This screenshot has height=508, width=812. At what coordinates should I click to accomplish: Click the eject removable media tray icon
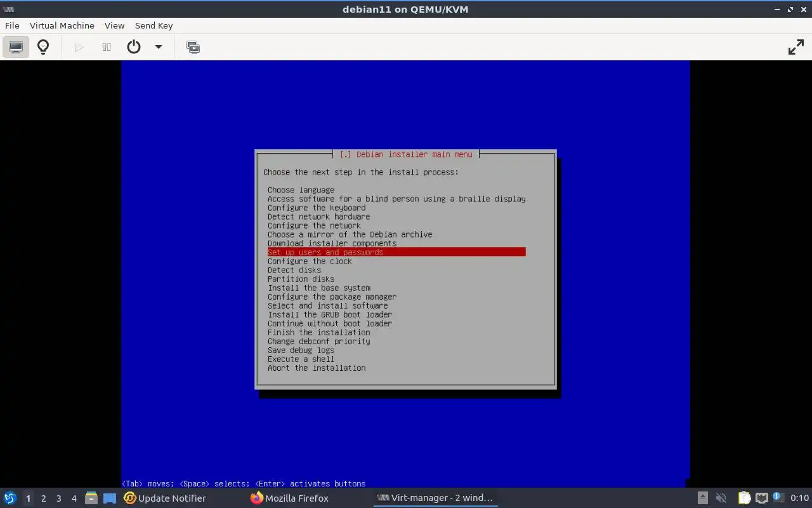(x=702, y=498)
